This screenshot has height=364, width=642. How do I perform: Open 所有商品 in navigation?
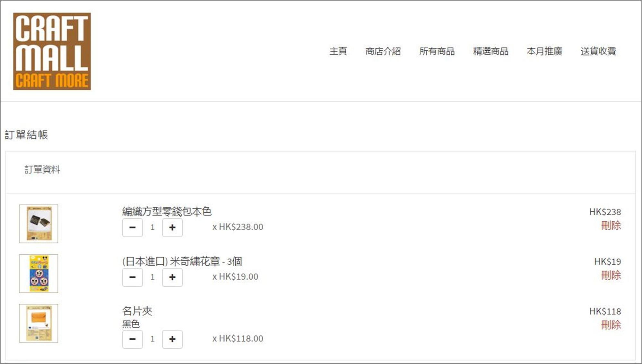click(x=437, y=51)
